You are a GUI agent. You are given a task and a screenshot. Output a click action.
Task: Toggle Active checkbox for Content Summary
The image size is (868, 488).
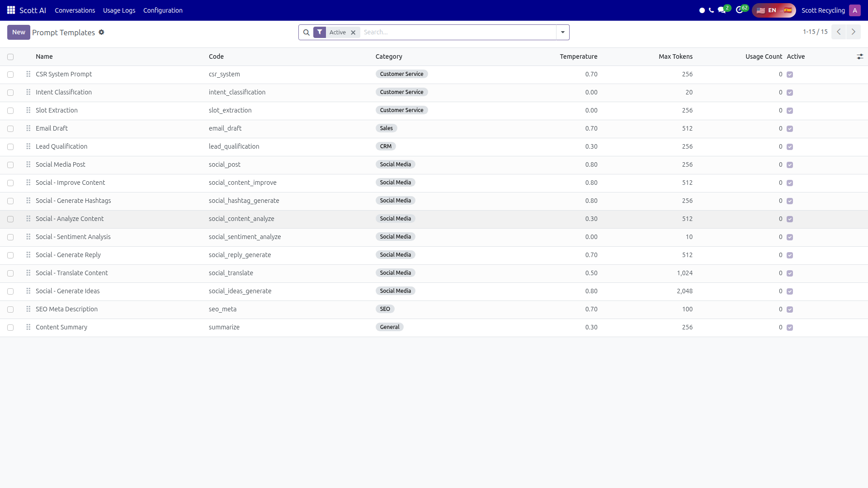coord(790,328)
